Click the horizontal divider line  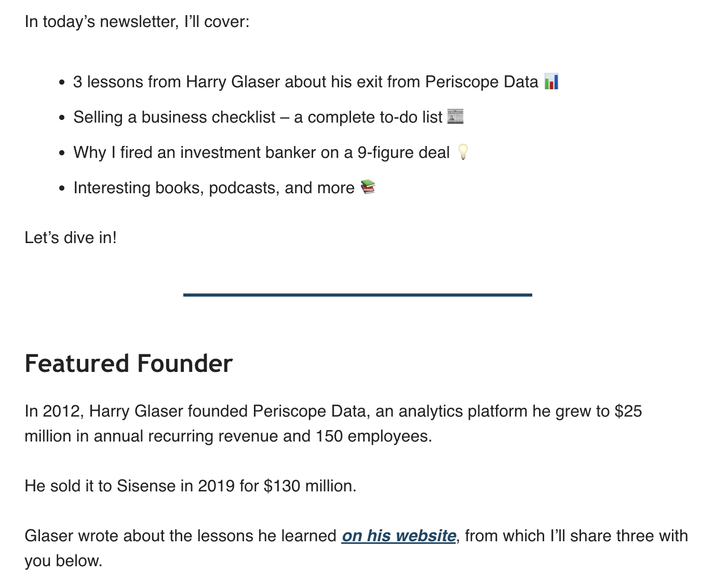point(357,295)
